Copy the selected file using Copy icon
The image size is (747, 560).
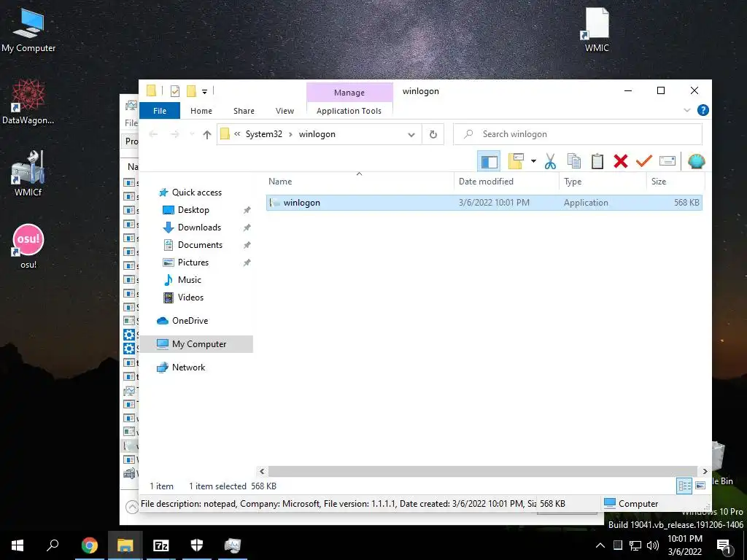[574, 161]
